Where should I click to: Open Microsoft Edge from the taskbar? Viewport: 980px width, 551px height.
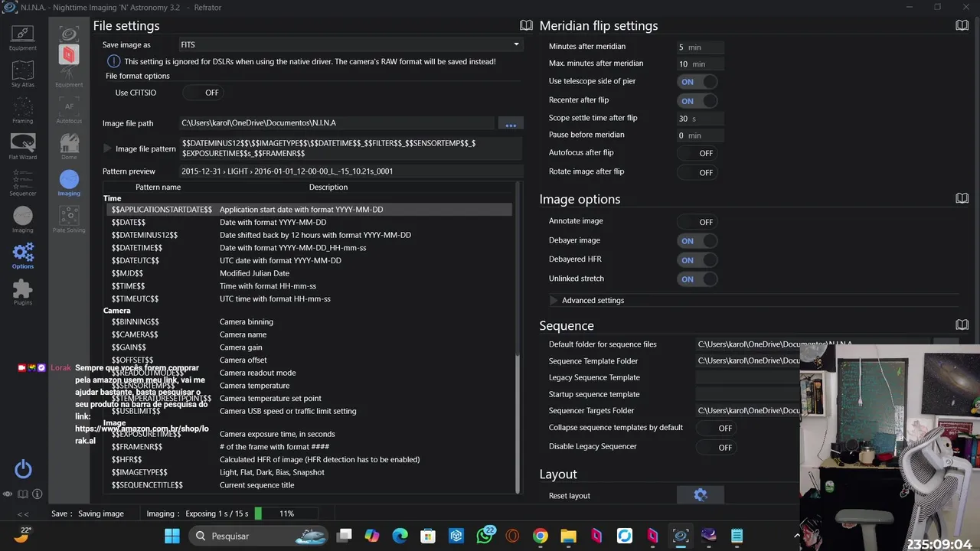point(400,536)
